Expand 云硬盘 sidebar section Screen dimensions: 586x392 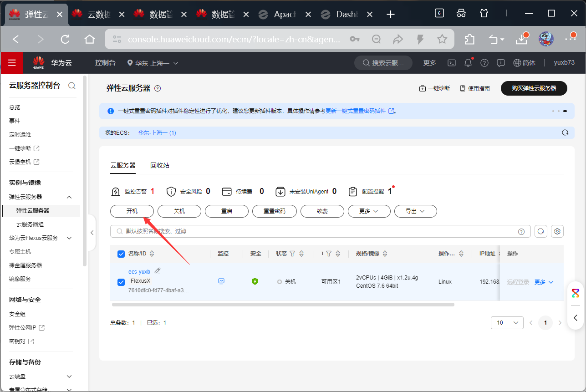coord(69,377)
